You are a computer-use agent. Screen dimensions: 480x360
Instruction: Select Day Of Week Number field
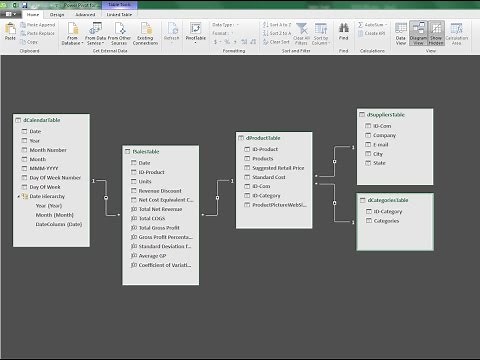click(55, 178)
